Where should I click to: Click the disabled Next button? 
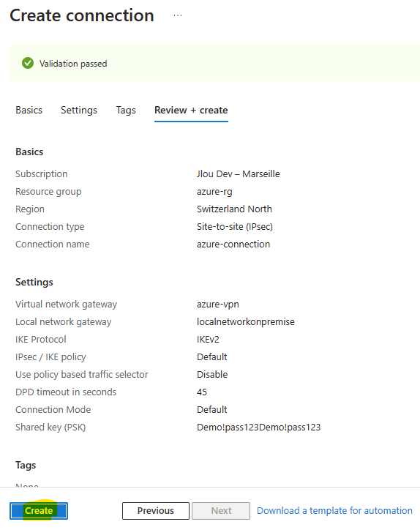(x=221, y=510)
